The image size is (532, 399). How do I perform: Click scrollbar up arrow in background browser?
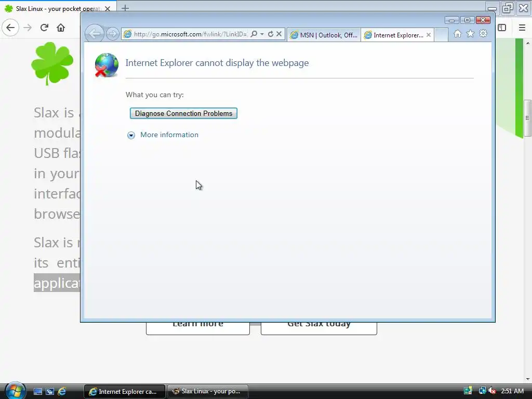coord(528,43)
